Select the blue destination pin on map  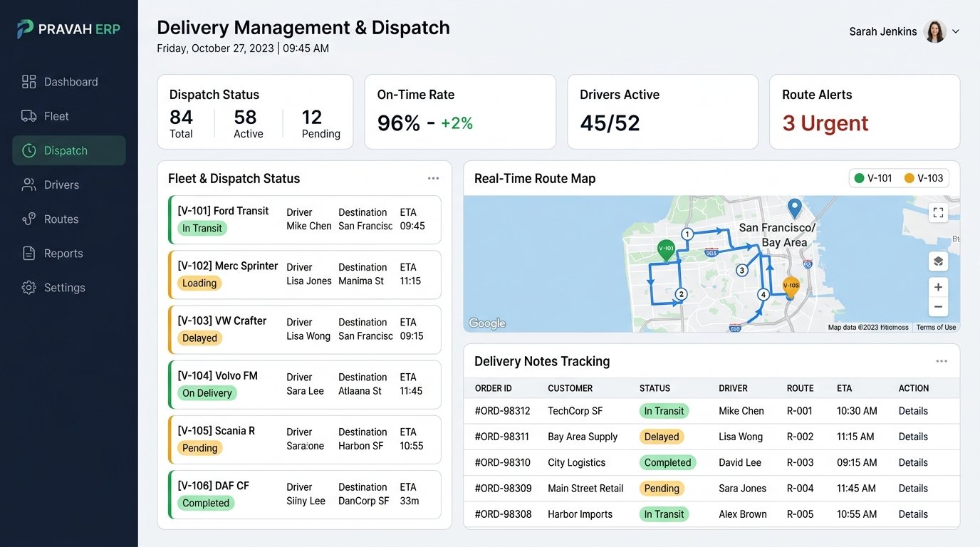[794, 209]
